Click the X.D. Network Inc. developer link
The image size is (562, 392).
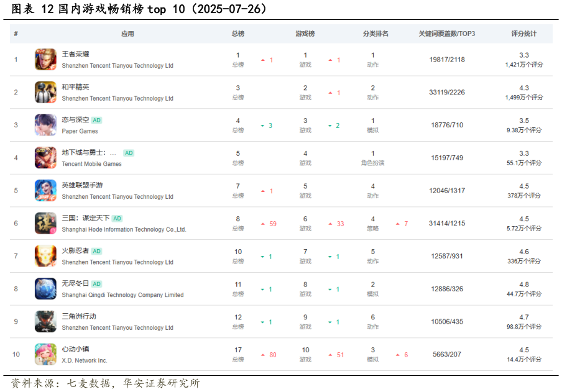(85, 360)
